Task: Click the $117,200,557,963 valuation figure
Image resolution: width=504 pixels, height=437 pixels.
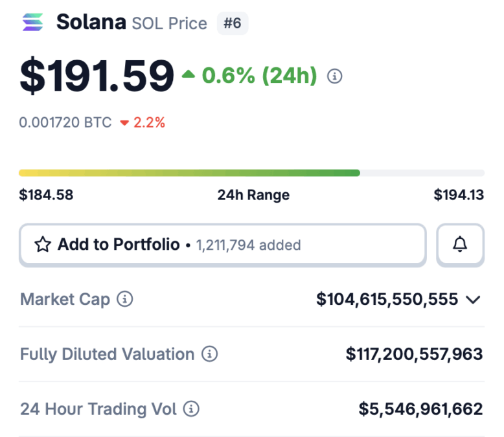Action: 414,354
